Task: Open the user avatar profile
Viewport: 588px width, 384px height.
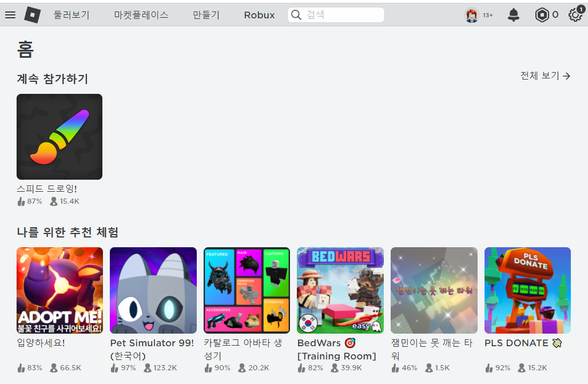Action: pyautogui.click(x=472, y=15)
